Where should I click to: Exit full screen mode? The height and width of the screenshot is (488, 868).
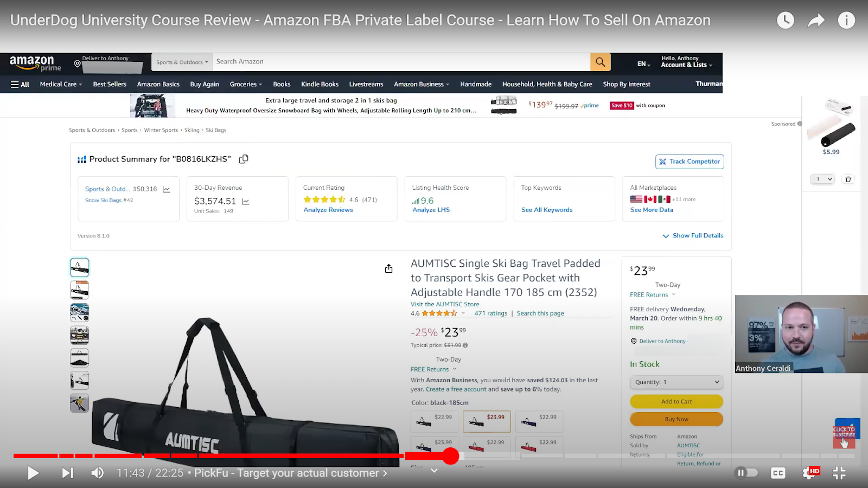coord(839,473)
